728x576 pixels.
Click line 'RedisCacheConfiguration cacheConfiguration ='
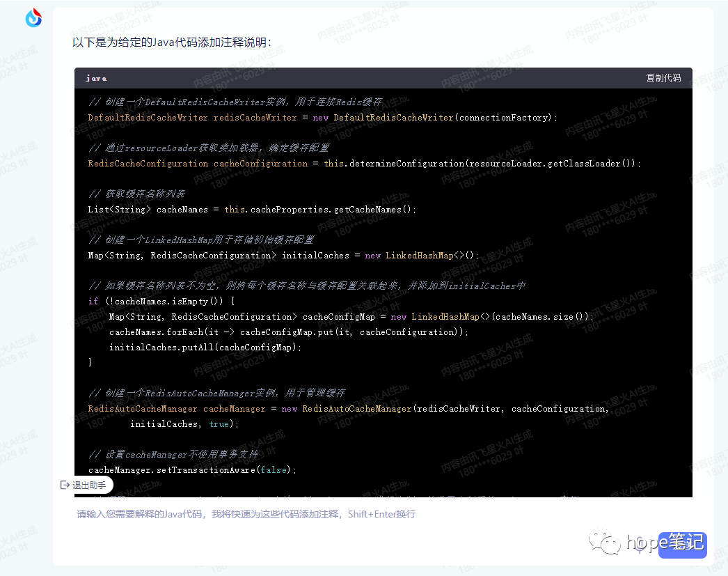point(365,164)
